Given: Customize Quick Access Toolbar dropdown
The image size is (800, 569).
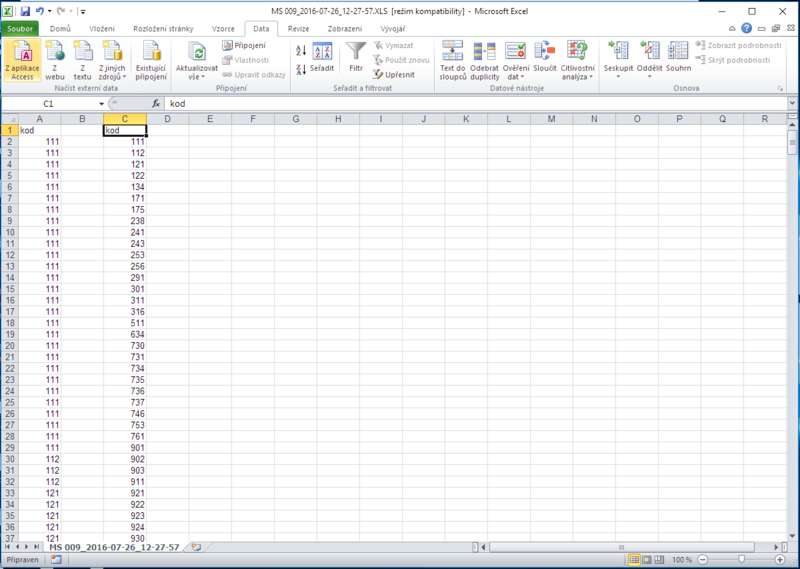Looking at the screenshot, I should click(83, 11).
